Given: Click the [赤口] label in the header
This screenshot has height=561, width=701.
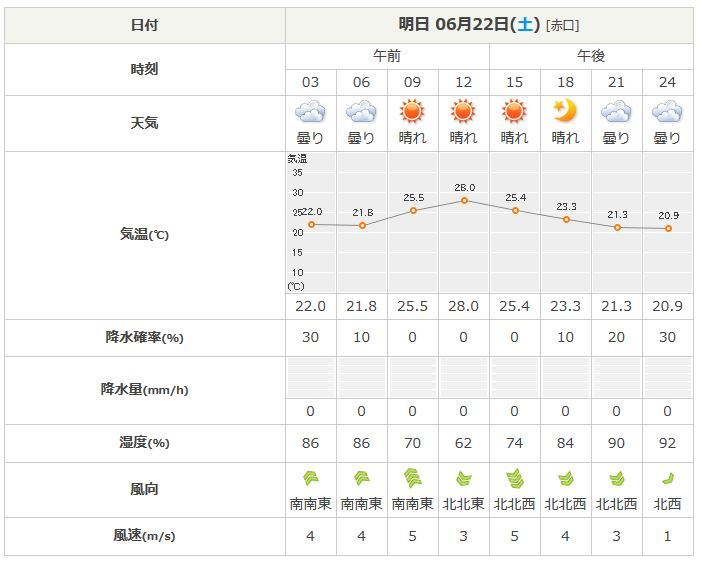Looking at the screenshot, I should [x=562, y=25].
